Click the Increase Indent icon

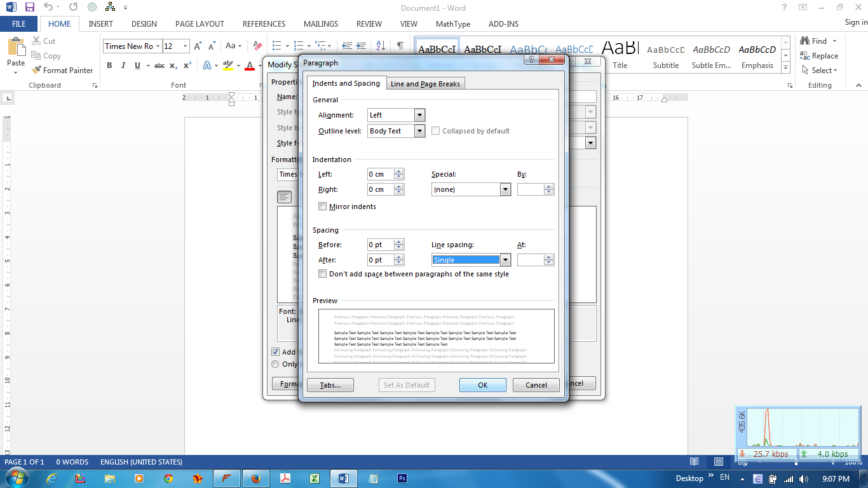(360, 46)
